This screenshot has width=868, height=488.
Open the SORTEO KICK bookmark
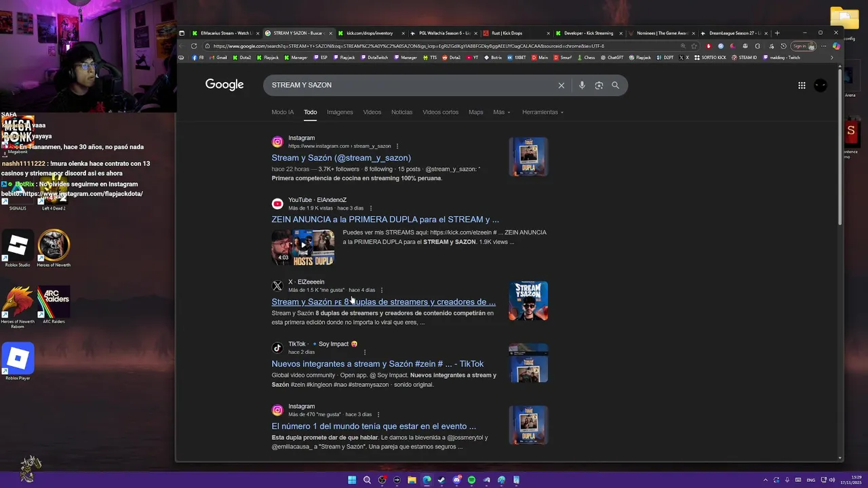click(710, 58)
